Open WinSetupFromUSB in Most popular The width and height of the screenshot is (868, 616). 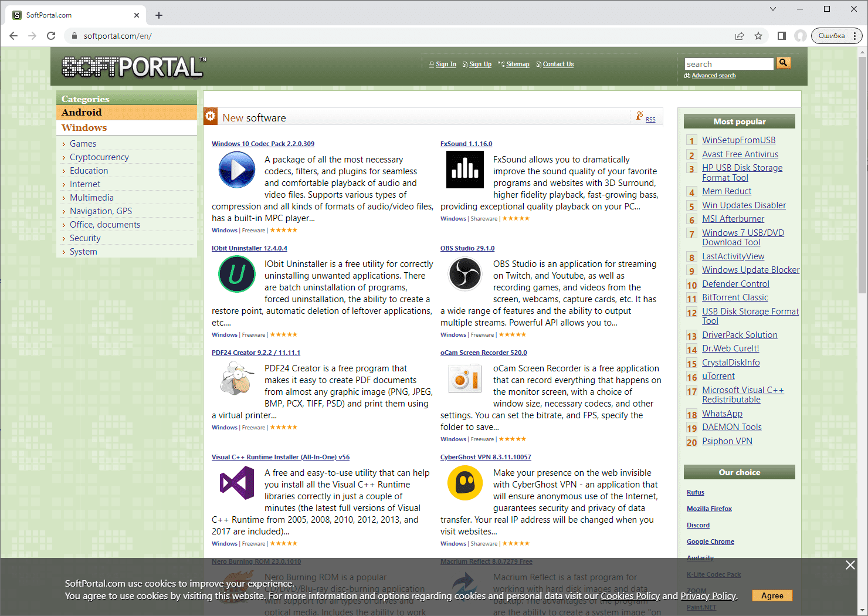tap(738, 140)
